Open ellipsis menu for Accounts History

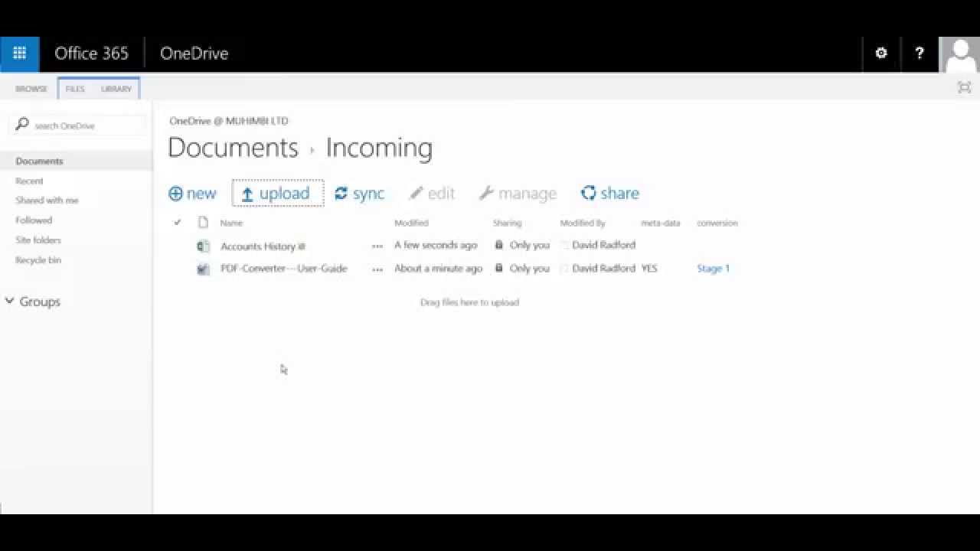coord(377,246)
